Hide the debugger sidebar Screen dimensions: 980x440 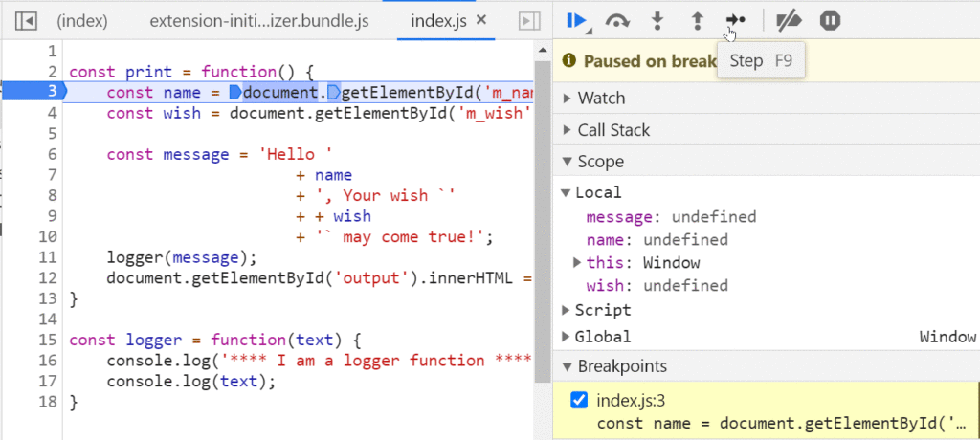[529, 21]
